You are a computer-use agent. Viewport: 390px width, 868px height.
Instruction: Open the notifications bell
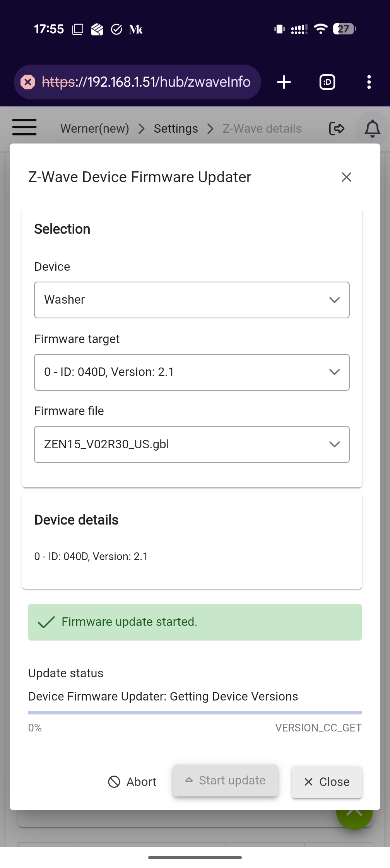pos(372,129)
